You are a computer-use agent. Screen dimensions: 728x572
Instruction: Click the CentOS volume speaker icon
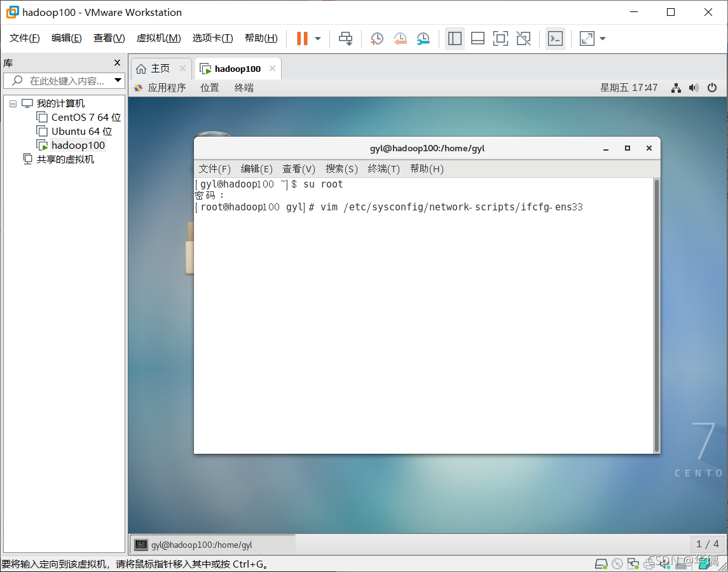pos(694,88)
